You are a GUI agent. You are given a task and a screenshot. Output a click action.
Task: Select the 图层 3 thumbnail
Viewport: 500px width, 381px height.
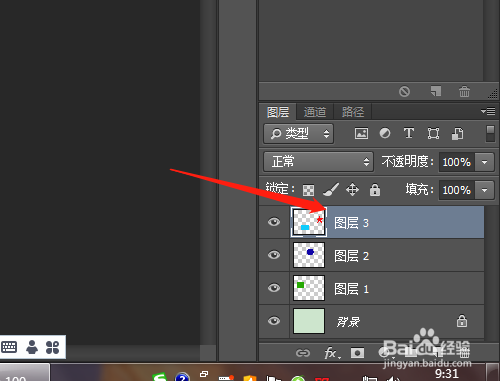(x=309, y=222)
